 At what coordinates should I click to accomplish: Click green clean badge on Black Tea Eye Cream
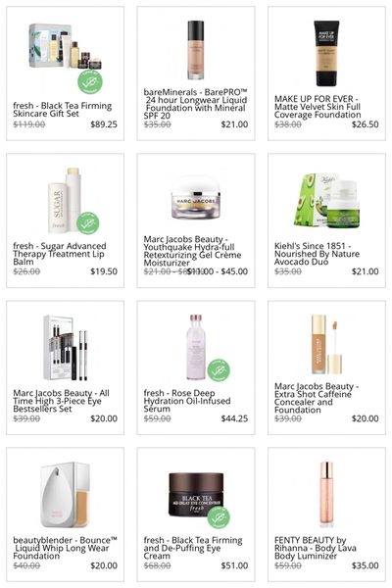219,517
